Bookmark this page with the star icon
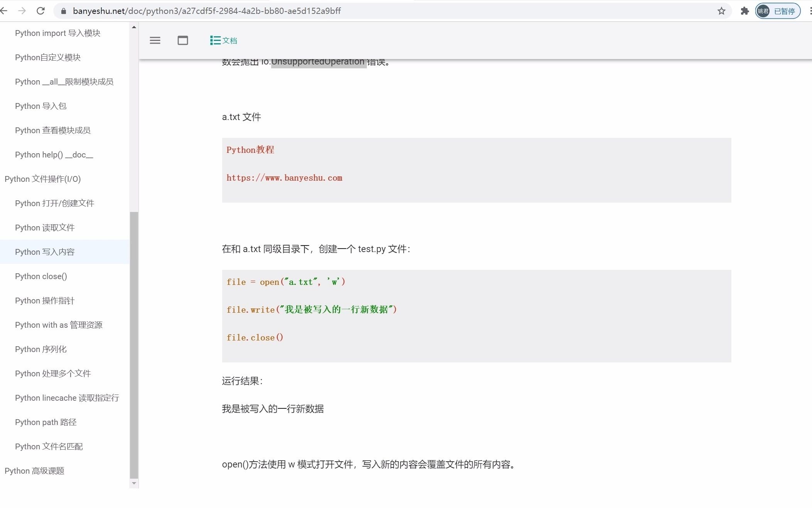Image resolution: width=812 pixels, height=508 pixels. (721, 10)
